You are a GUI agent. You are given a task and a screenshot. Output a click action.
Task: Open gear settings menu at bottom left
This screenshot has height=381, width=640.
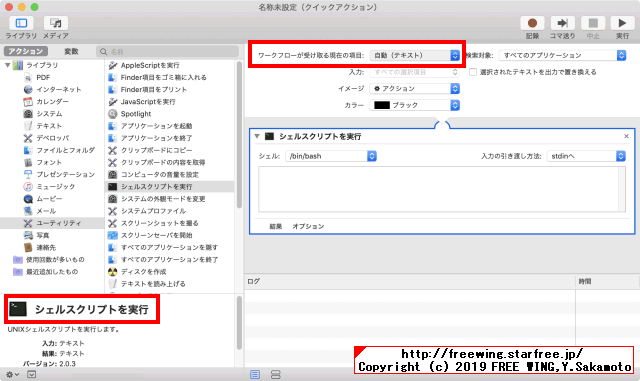coord(12,374)
